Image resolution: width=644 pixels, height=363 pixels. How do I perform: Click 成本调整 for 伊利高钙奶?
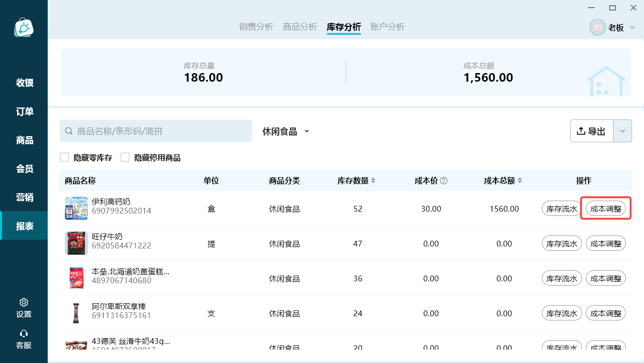point(606,209)
